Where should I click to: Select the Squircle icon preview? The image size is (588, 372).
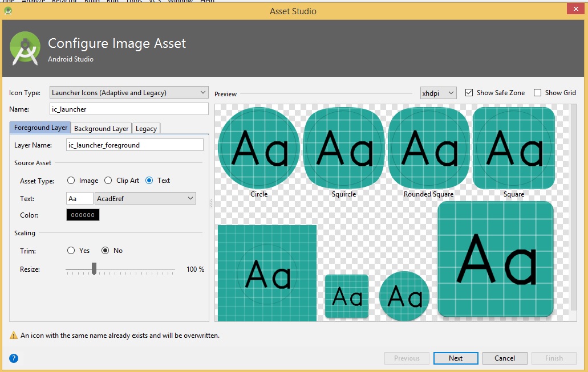[x=344, y=148]
